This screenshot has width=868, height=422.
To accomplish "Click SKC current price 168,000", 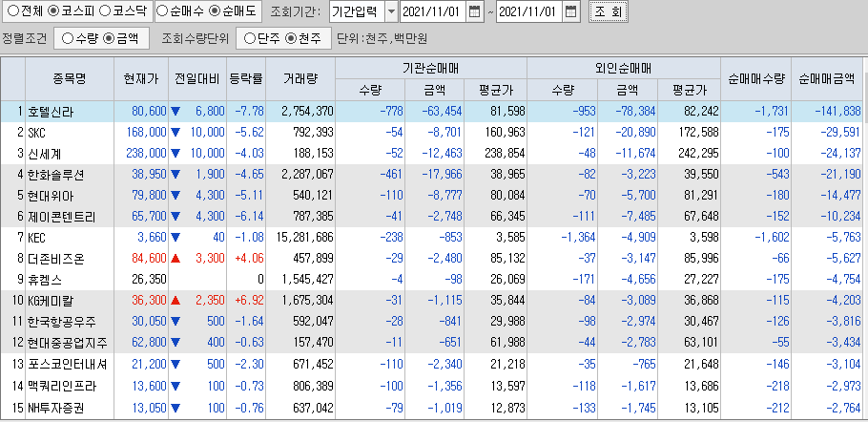I will click(x=146, y=133).
